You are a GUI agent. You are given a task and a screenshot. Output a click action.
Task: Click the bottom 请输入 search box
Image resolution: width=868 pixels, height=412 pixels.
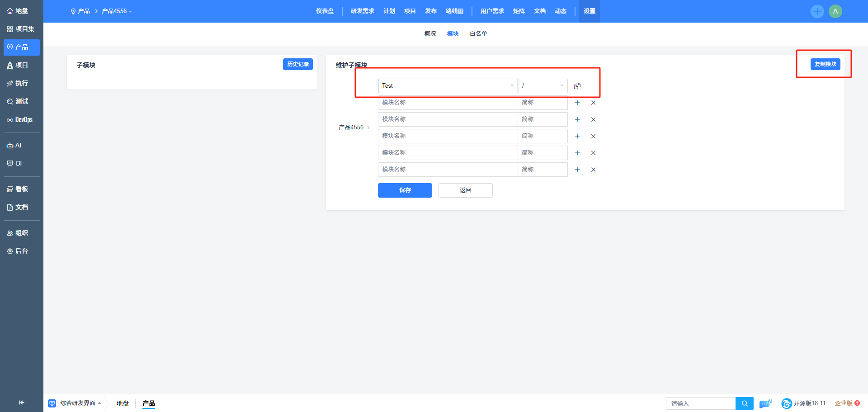click(x=701, y=403)
